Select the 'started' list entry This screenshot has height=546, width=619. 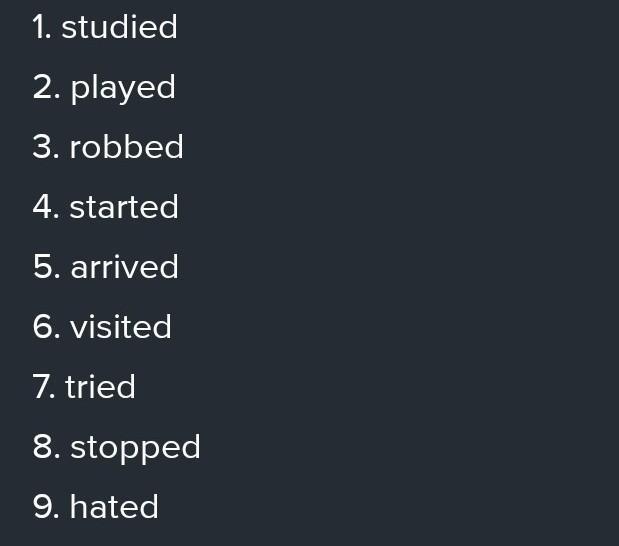click(124, 207)
